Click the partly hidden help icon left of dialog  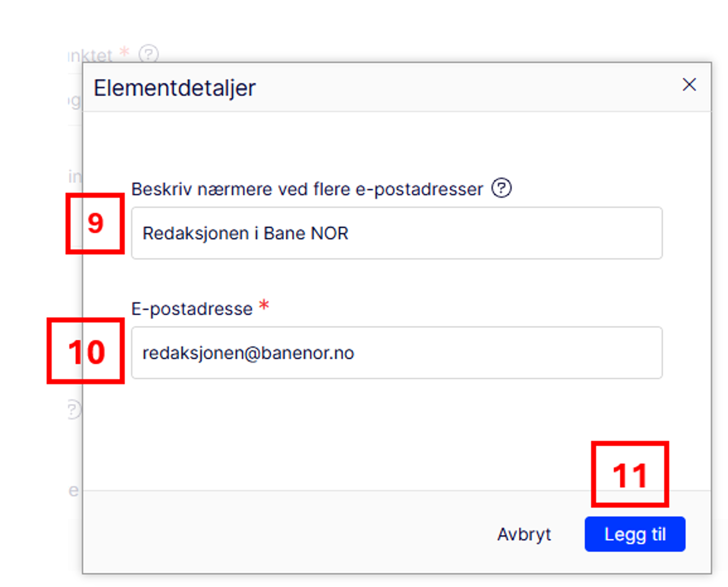tap(73, 409)
